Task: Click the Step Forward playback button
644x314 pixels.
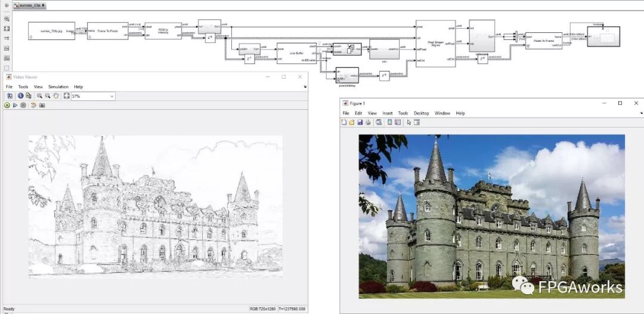Action: click(16, 105)
